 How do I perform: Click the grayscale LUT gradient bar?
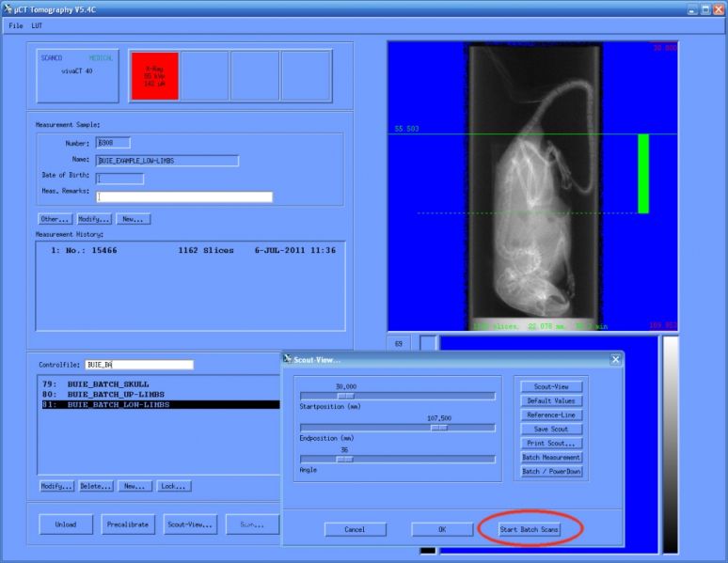(671, 445)
